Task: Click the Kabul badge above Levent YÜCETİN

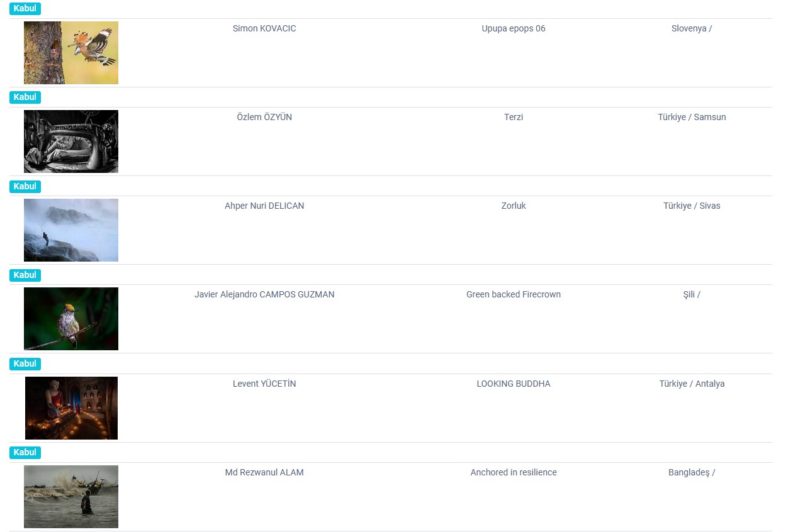Action: (x=25, y=364)
